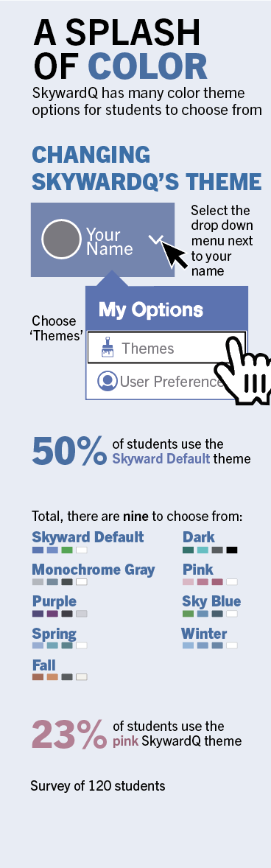
Task: Select the Themes menu entry
Action: click(x=166, y=348)
